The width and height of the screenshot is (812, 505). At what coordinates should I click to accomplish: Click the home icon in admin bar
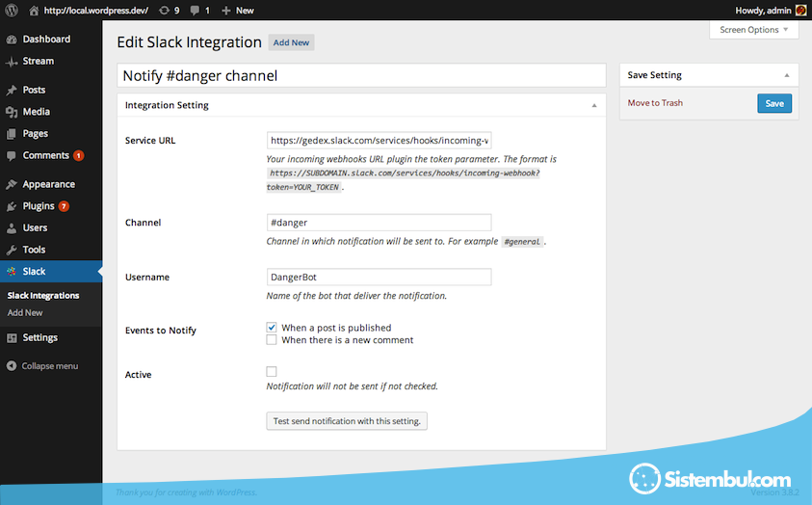click(34, 11)
